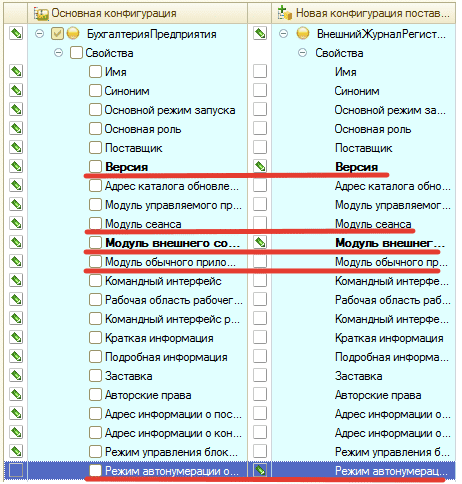Click middle box in Поставщик row

tap(260, 148)
